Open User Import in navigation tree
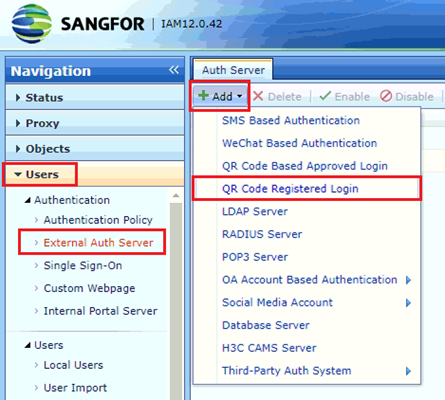 75,388
